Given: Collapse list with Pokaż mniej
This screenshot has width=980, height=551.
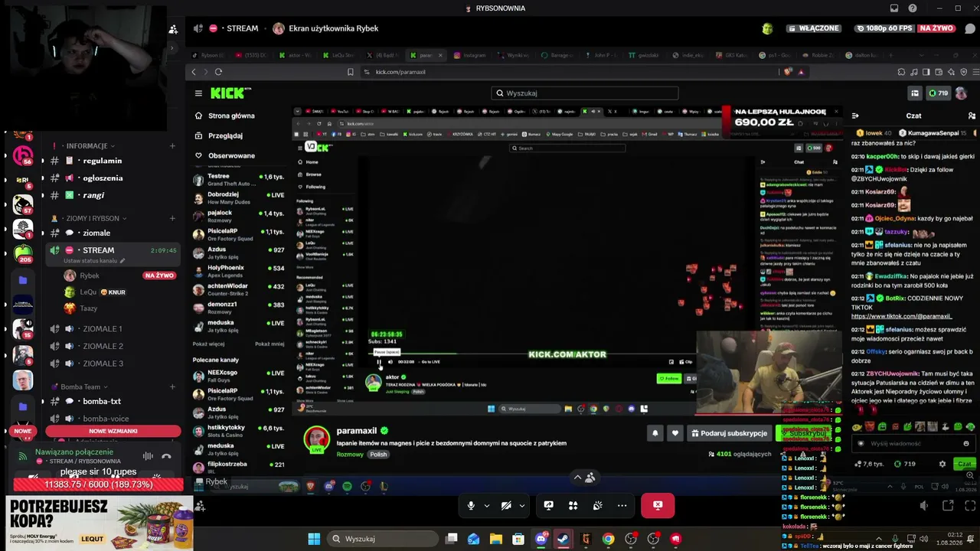Looking at the screenshot, I should pyautogui.click(x=269, y=344).
